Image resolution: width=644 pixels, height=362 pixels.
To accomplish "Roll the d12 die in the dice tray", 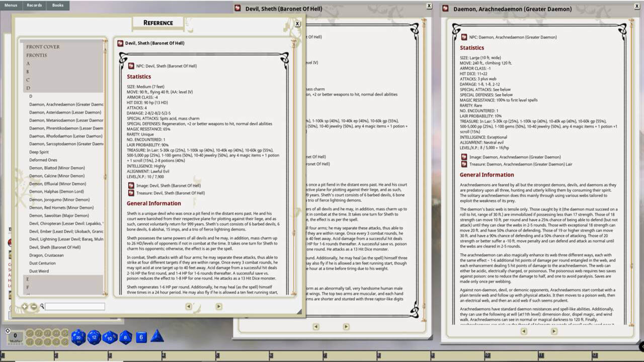I will pos(95,338).
